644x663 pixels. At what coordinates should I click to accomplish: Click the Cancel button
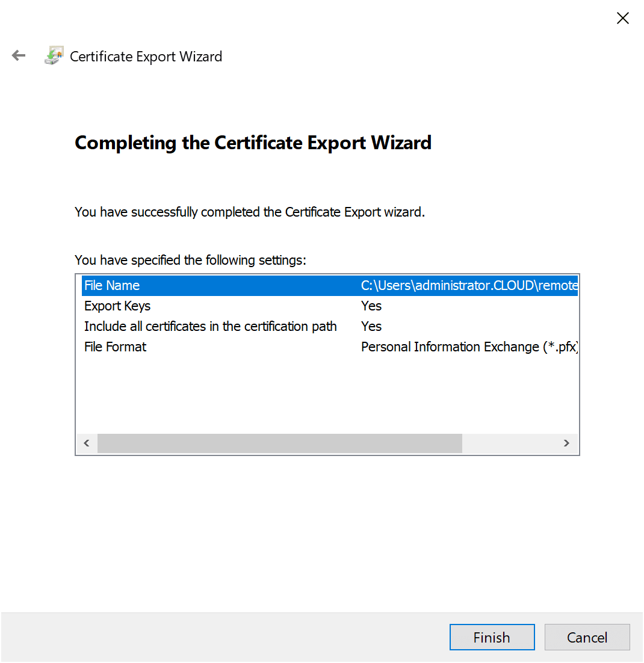pyautogui.click(x=587, y=637)
